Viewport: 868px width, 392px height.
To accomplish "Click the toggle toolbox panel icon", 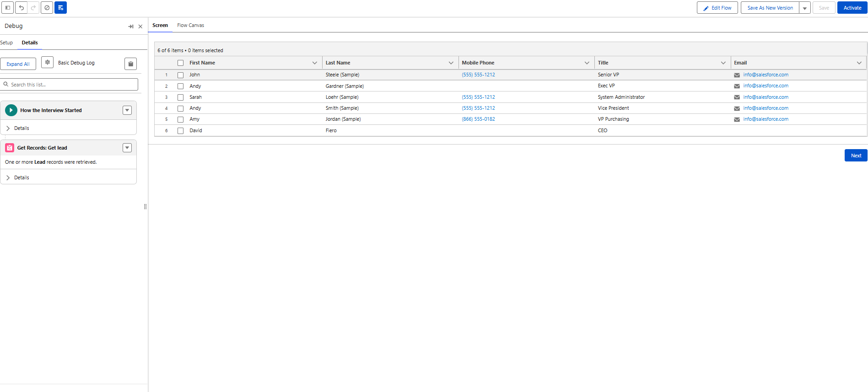I will 8,8.
